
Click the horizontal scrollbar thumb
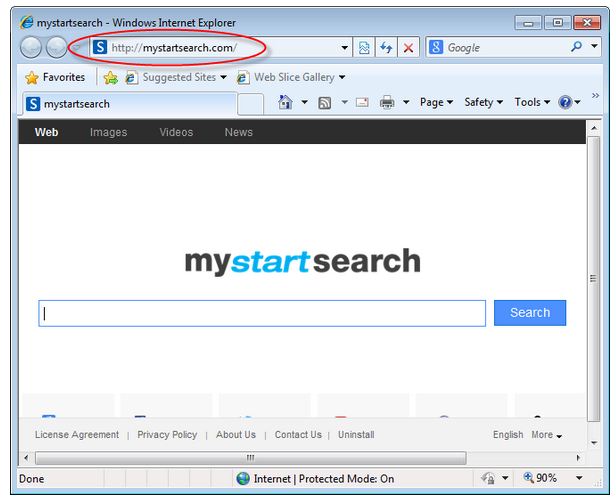click(251, 458)
